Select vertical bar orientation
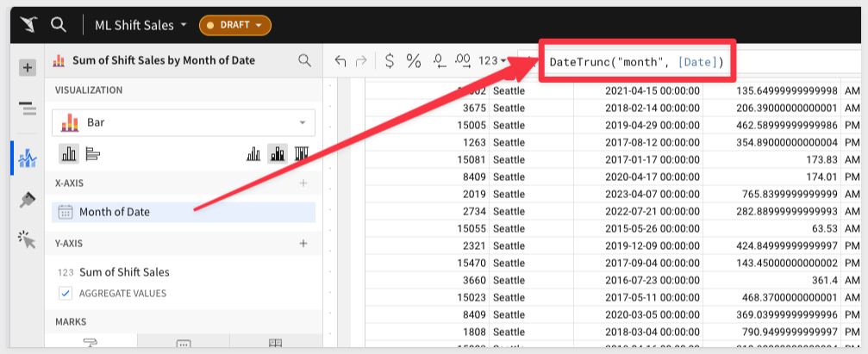 coord(69,154)
